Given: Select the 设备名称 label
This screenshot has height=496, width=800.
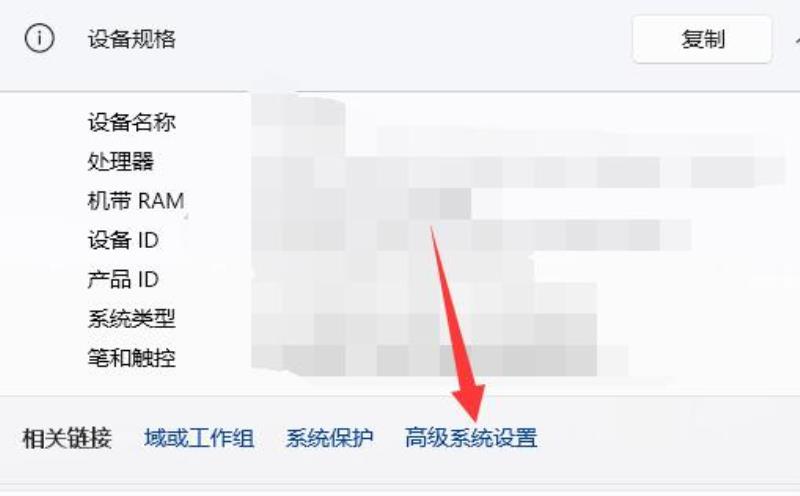Looking at the screenshot, I should [132, 122].
